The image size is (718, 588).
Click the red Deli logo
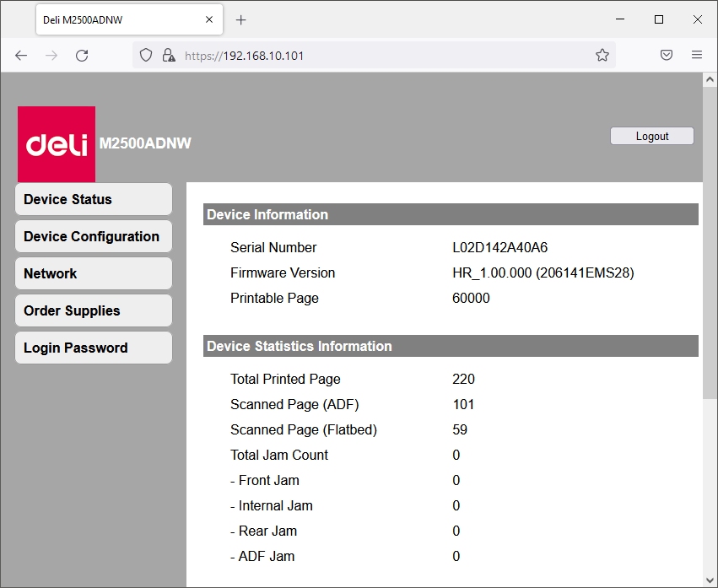tap(57, 144)
